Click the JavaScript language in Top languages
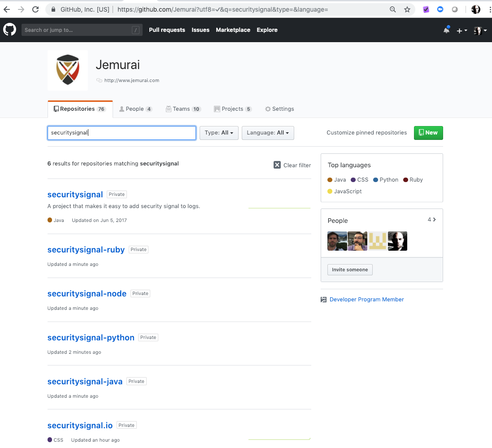The width and height of the screenshot is (492, 448). (x=344, y=191)
